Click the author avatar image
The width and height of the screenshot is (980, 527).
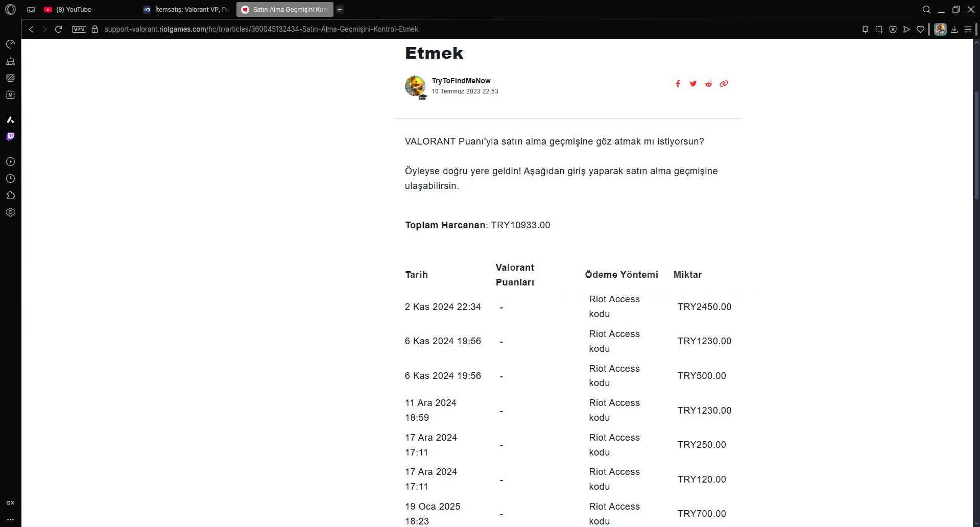tap(415, 86)
